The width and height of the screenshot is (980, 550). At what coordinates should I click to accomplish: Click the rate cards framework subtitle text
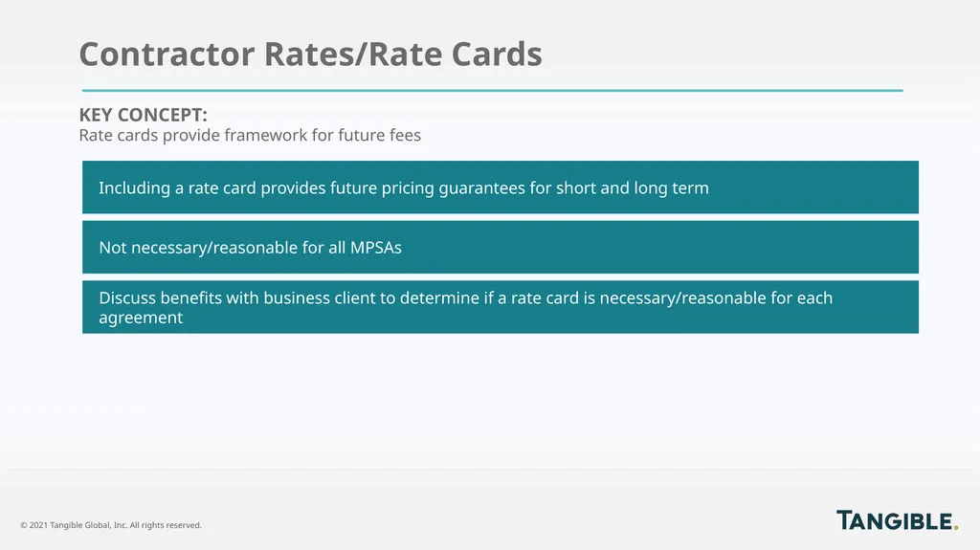pos(250,135)
